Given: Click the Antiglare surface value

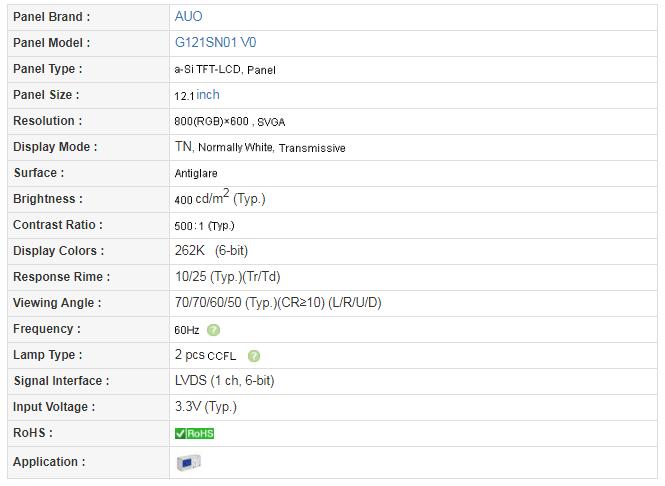Looking at the screenshot, I should (x=196, y=173).
